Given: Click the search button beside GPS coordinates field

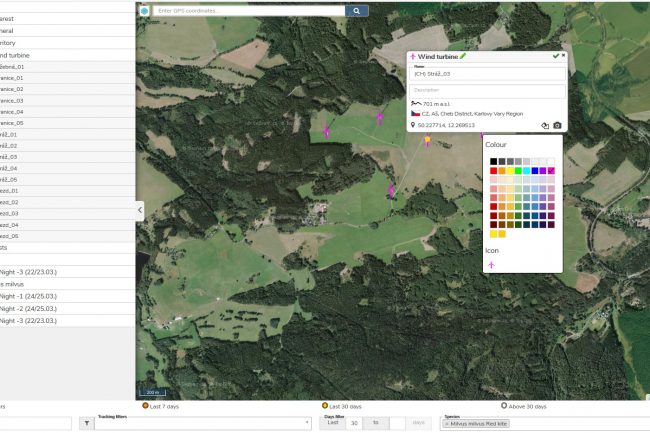Looking at the screenshot, I should click(x=357, y=10).
